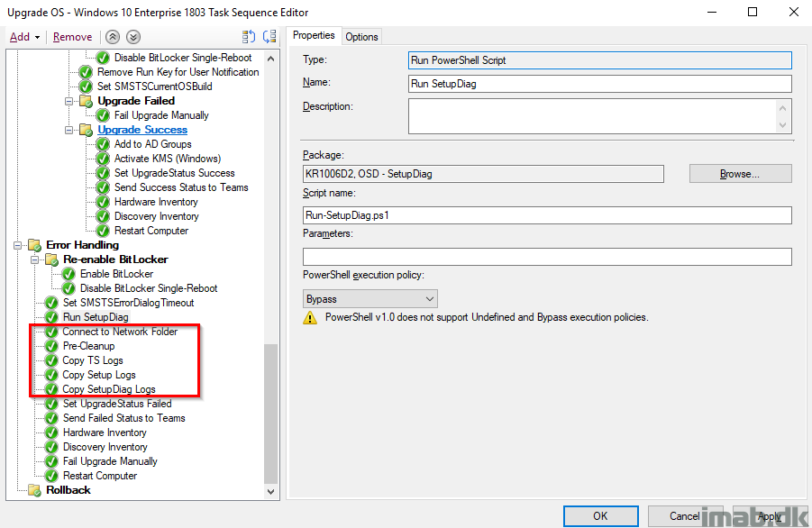
Task: Select the Send Success Status to Teams step
Action: point(181,187)
